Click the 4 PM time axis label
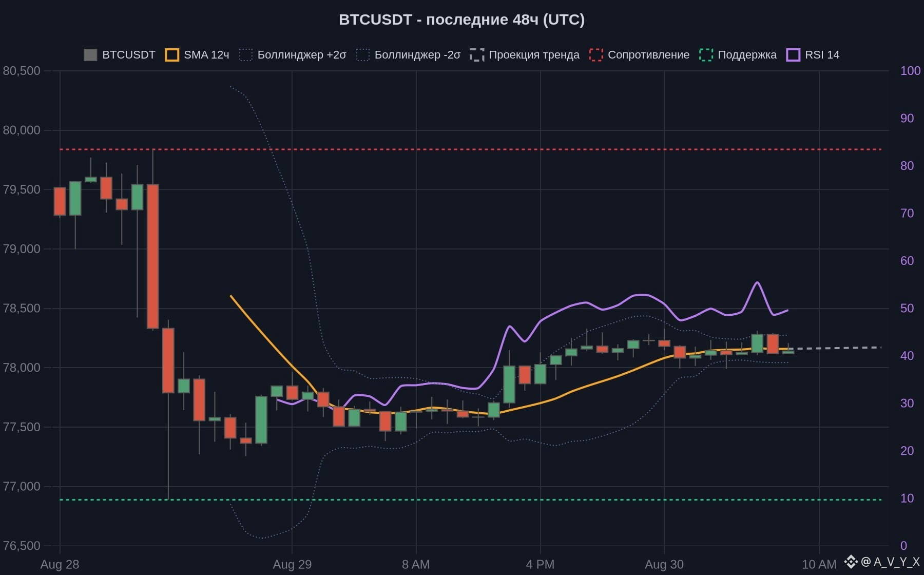The height and width of the screenshot is (575, 924). tap(540, 565)
